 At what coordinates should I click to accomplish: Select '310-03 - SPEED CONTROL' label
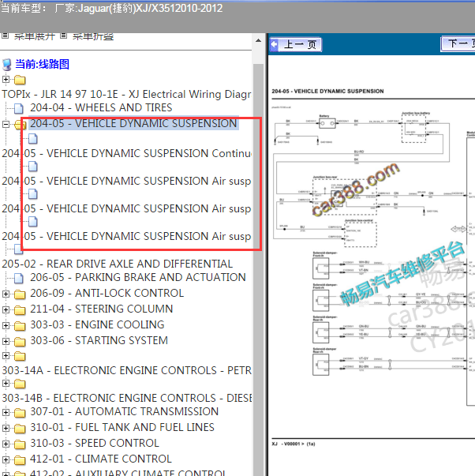(95, 443)
